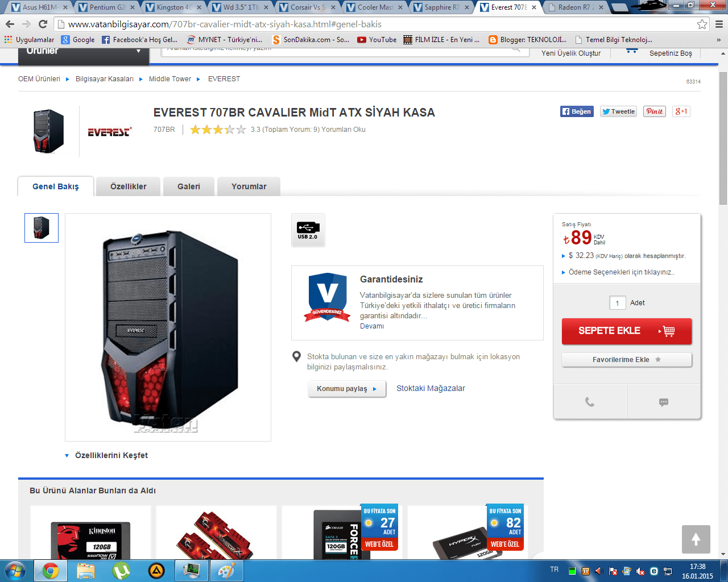
Task: Open the SonDakika.com bookmark
Action: click(311, 40)
